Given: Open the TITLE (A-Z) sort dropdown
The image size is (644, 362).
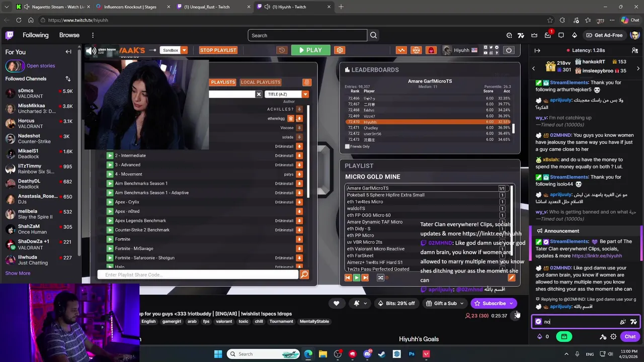Looking at the screenshot, I should (286, 94).
